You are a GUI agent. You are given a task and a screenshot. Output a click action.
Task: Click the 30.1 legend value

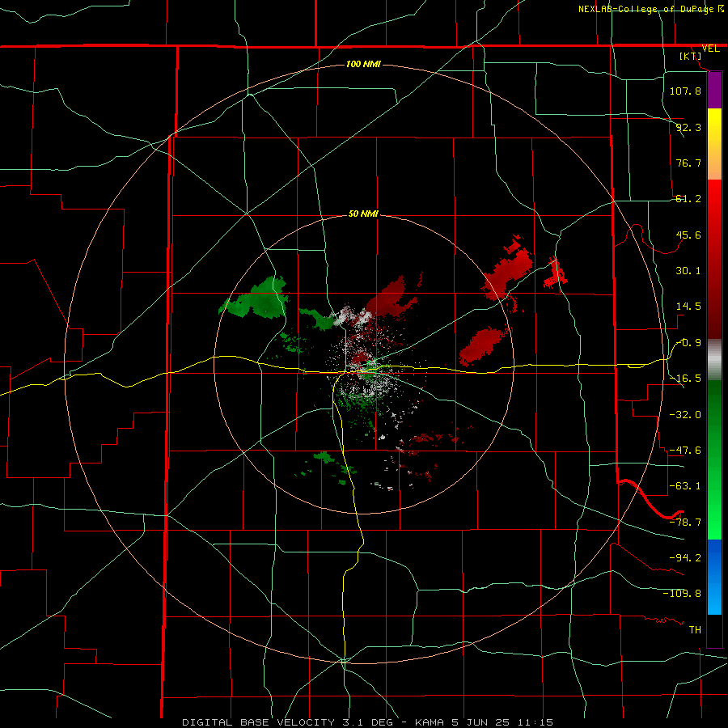(688, 271)
